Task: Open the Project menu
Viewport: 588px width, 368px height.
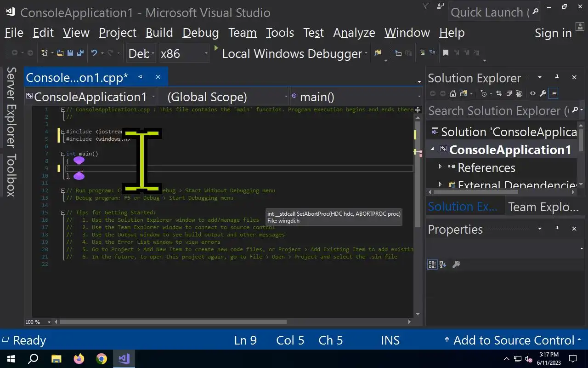Action: point(118,33)
